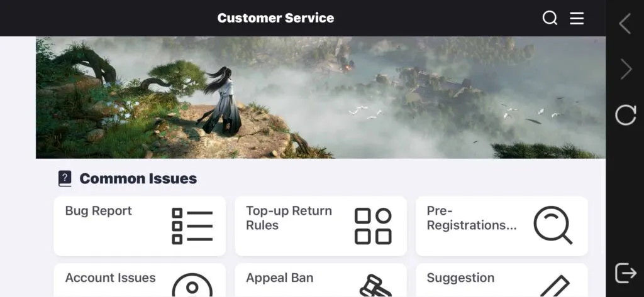Click the Bug Report list icon
This screenshot has width=644, height=297.
(x=192, y=226)
